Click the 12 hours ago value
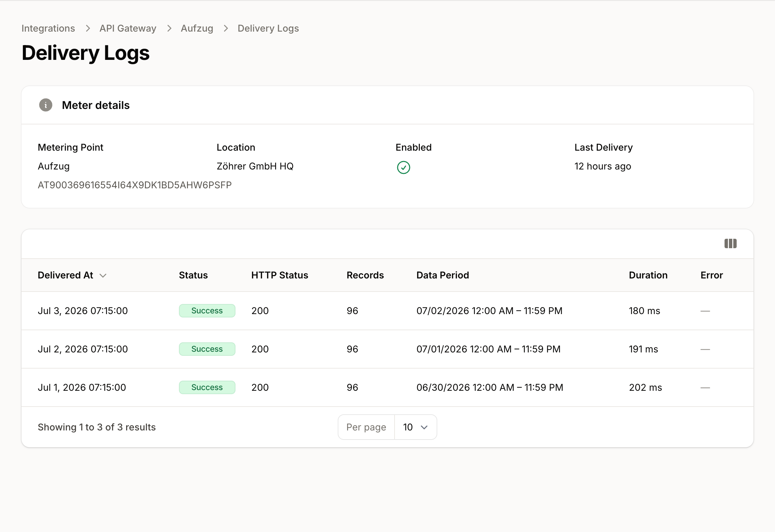 603,166
